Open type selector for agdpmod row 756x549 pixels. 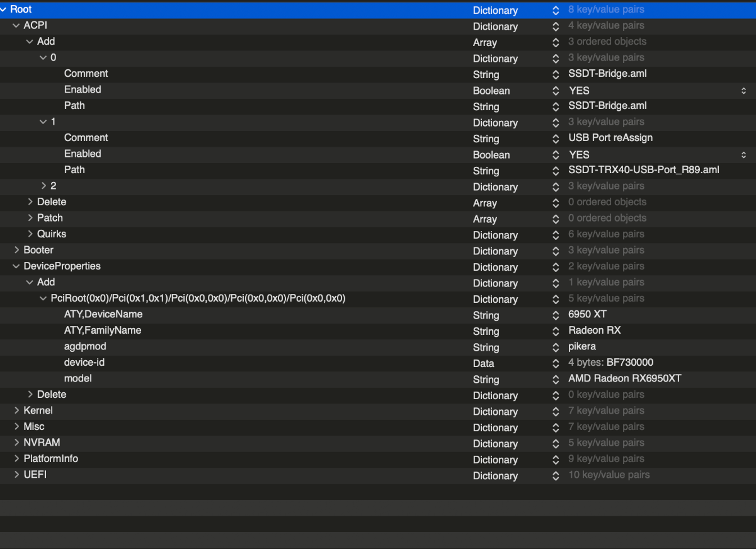click(556, 348)
